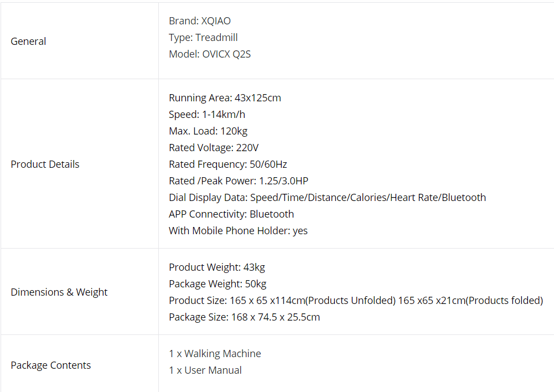This screenshot has width=554, height=392.
Task: Click the Package Contents row heading
Action: 50,365
